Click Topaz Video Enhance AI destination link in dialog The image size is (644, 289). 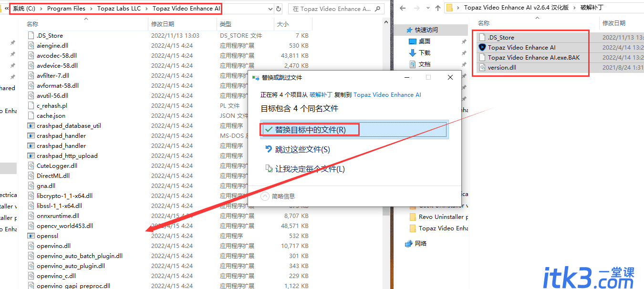click(387, 94)
